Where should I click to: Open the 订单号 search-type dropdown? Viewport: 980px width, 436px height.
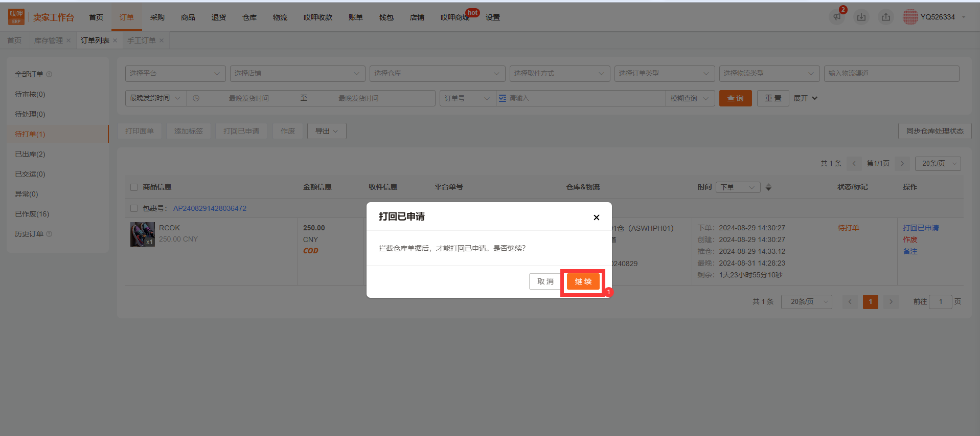[x=468, y=98]
